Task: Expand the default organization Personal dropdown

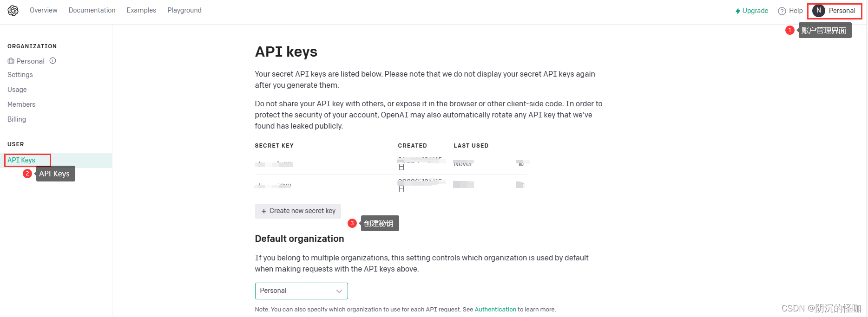Action: (x=301, y=291)
